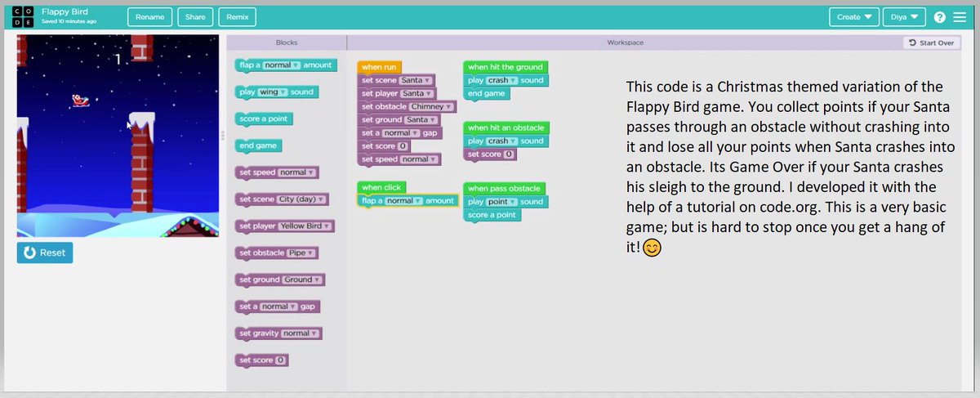The width and height of the screenshot is (980, 398).
Task: Open workspace set ground Santa dropdown
Action: coord(420,120)
